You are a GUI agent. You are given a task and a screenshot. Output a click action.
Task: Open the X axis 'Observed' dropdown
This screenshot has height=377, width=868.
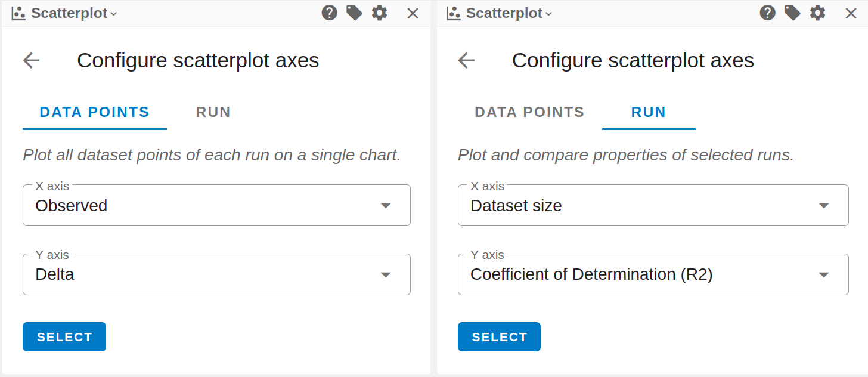click(x=216, y=206)
